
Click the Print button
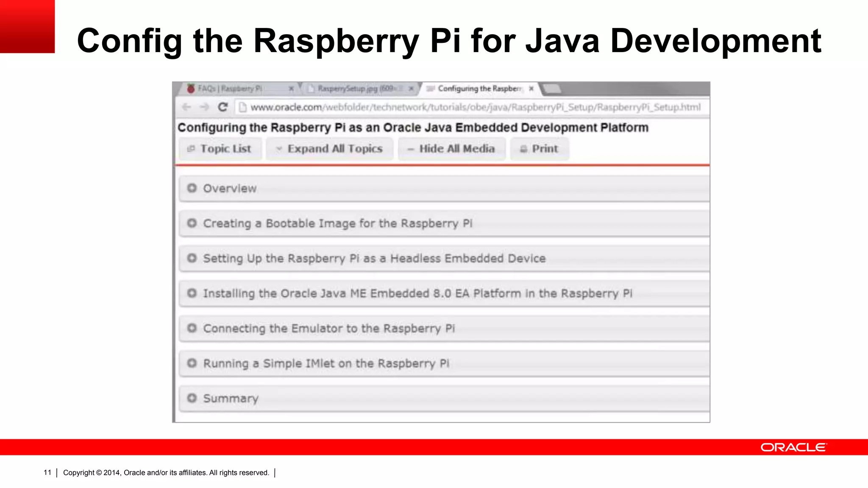(x=540, y=149)
